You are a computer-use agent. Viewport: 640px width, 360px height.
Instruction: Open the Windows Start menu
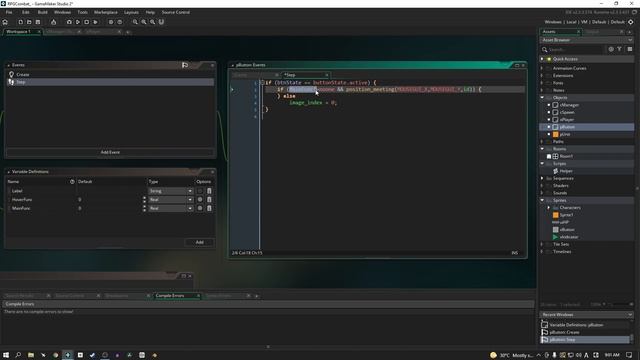click(x=6, y=355)
